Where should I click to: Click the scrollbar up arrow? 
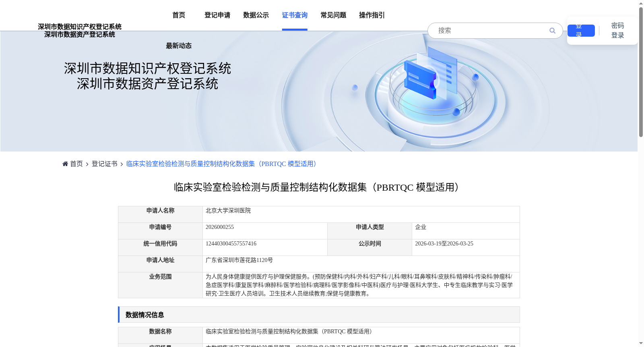pyautogui.click(x=641, y=3)
